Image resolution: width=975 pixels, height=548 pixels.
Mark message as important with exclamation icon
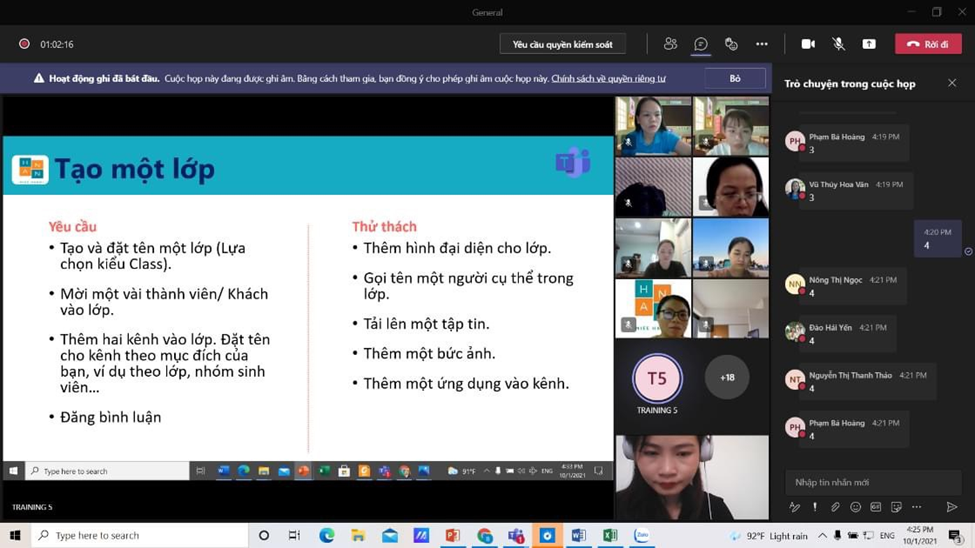(x=815, y=507)
